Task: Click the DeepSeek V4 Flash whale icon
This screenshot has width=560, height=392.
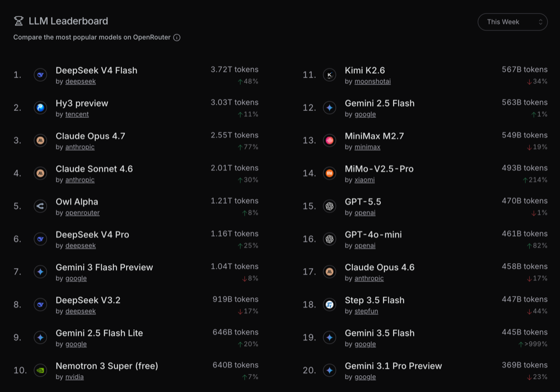Action: pyautogui.click(x=40, y=74)
